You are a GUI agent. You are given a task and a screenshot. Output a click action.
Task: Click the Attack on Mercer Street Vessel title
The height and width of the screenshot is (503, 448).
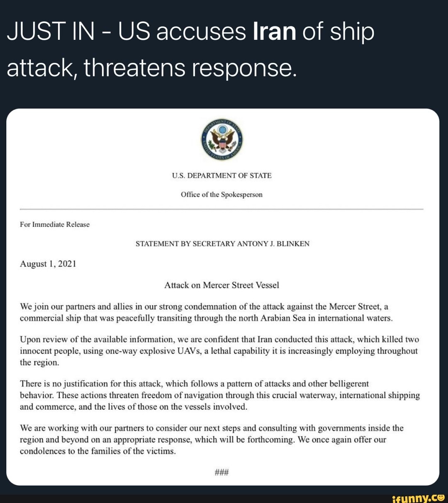222,285
